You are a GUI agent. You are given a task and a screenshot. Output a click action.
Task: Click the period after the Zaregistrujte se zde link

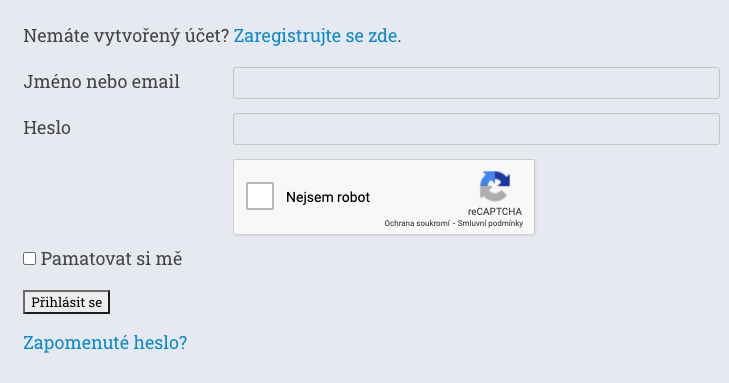tap(399, 41)
